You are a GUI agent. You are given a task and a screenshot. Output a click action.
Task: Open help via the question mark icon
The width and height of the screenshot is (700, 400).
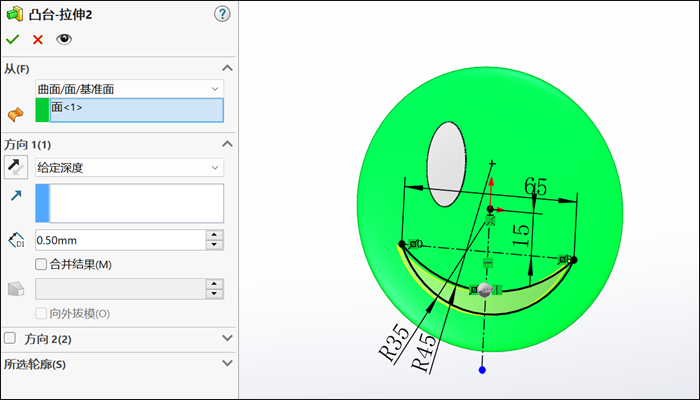(x=222, y=14)
